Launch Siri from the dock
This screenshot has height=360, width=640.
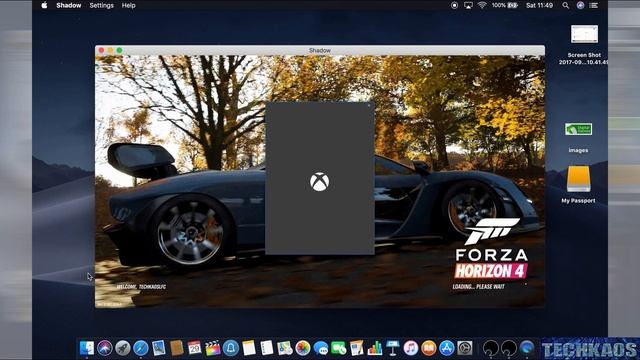104,348
